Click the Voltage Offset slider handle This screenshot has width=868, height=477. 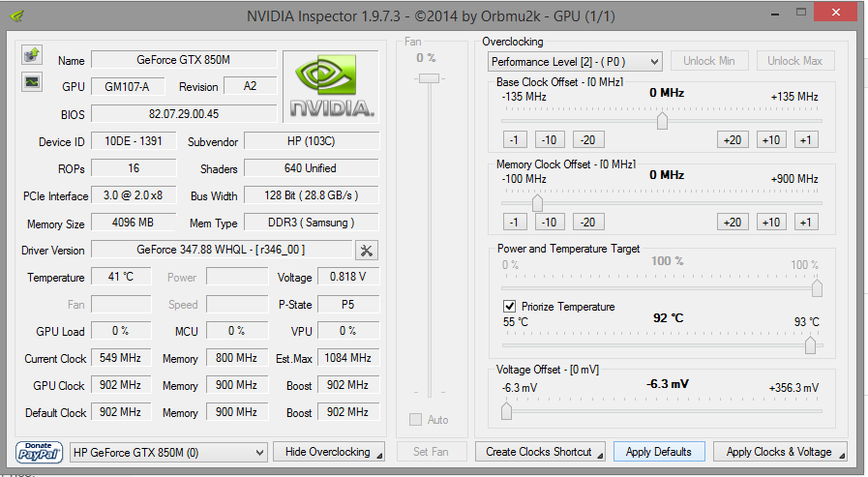coord(506,410)
